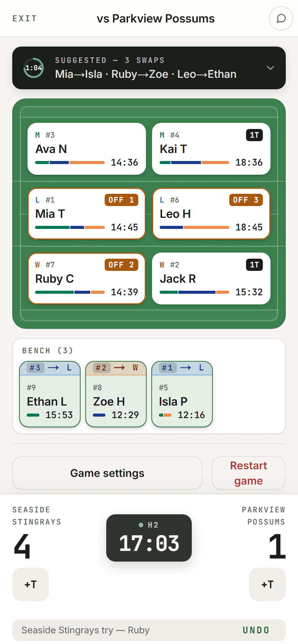Tap the OFF 3 badge on Leo H
The width and height of the screenshot is (298, 644).
[246, 200]
